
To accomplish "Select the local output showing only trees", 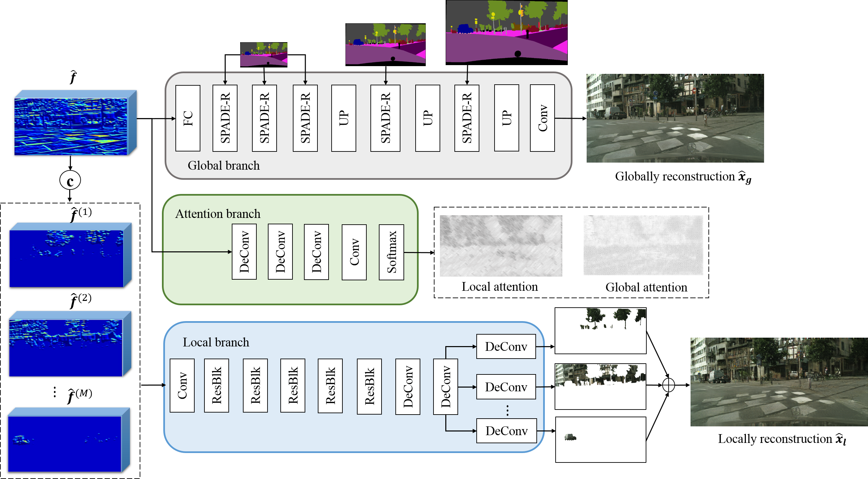I will (x=600, y=331).
